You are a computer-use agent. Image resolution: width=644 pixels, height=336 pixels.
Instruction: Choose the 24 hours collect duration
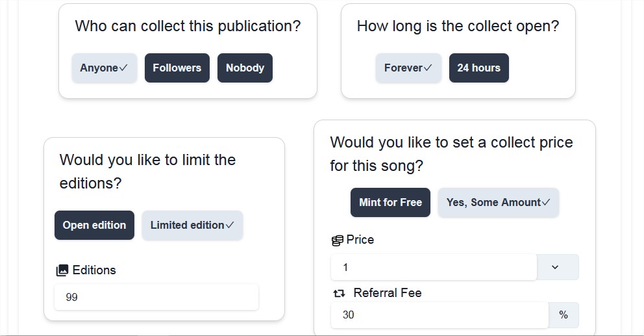479,68
